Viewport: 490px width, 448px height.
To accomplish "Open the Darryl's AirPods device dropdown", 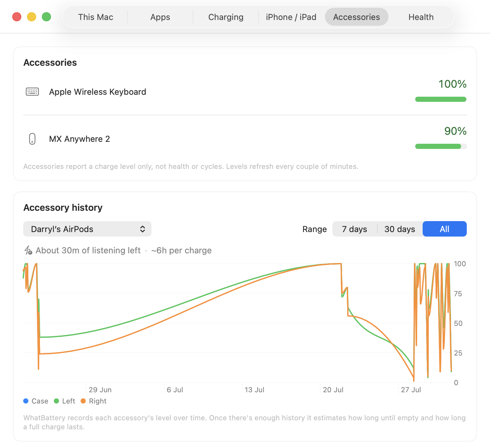I will coord(87,229).
